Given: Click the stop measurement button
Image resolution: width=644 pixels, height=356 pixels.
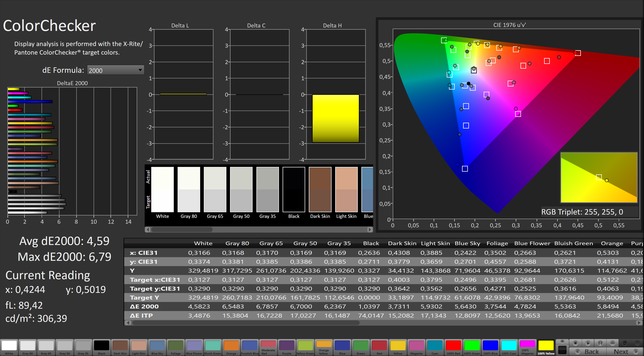Looking at the screenshot, I should (575, 343).
